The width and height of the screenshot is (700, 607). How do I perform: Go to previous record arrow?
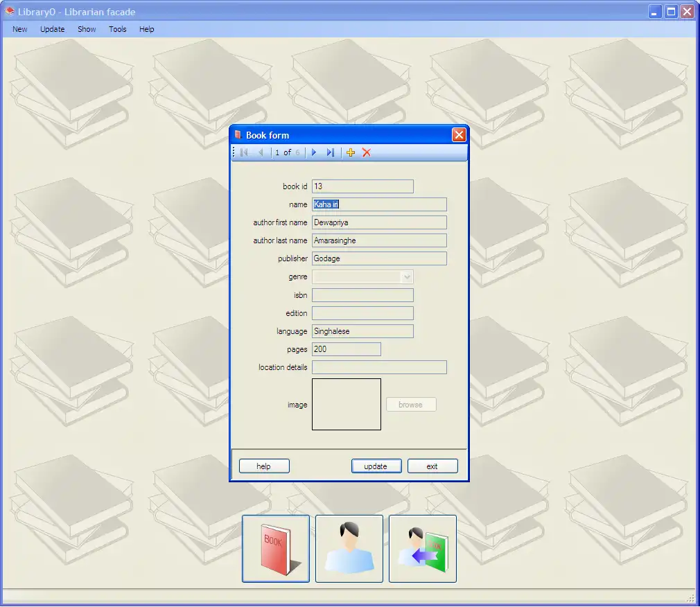(261, 152)
